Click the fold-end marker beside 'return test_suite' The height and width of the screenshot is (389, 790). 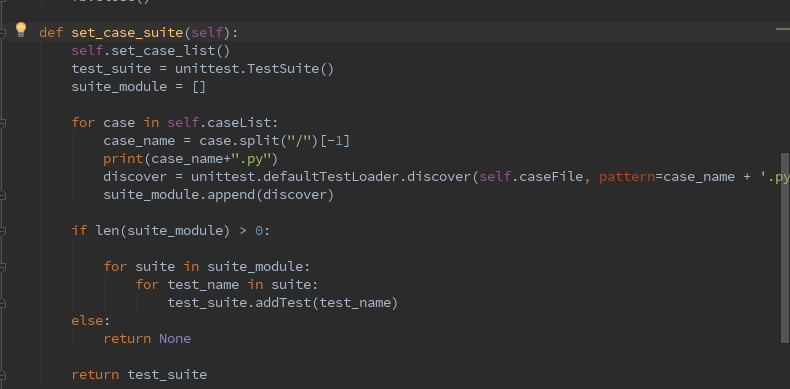pyautogui.click(x=3, y=375)
